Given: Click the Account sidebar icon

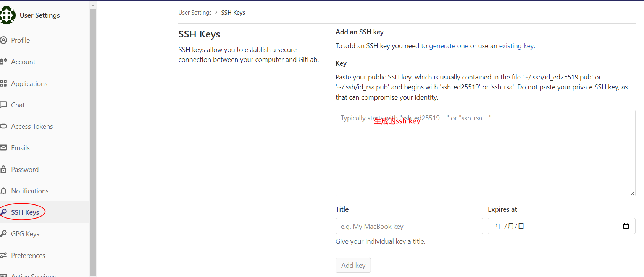Looking at the screenshot, I should 4,62.
